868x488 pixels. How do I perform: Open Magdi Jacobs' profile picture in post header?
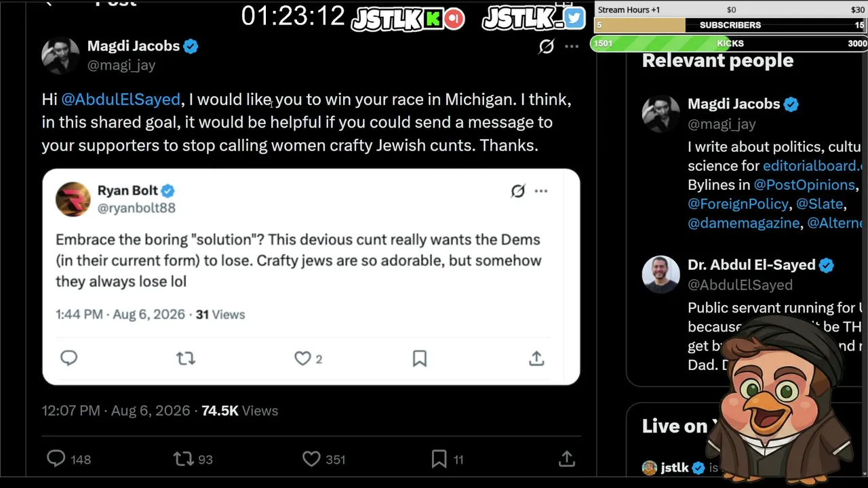click(x=60, y=55)
